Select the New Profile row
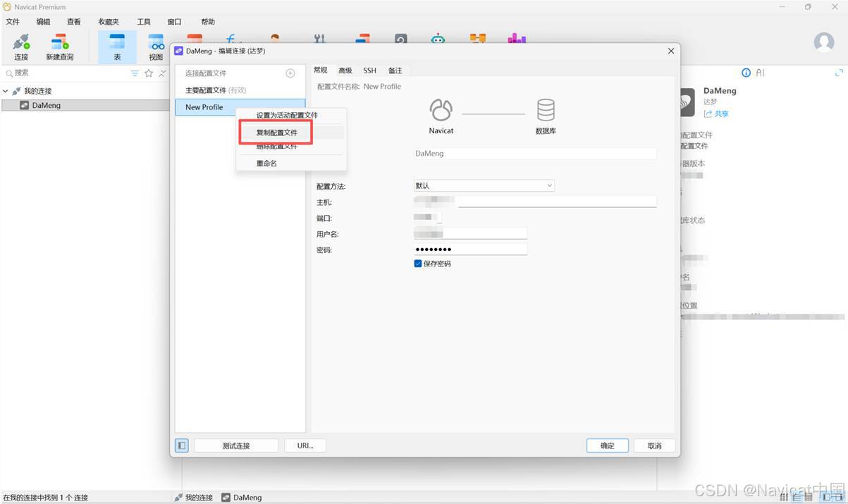The width and height of the screenshot is (848, 504). pyautogui.click(x=240, y=107)
